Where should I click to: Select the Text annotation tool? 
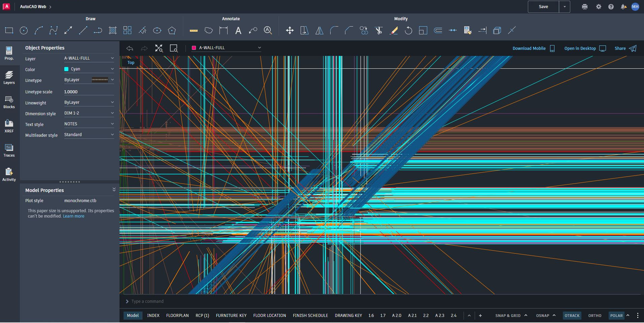238,30
